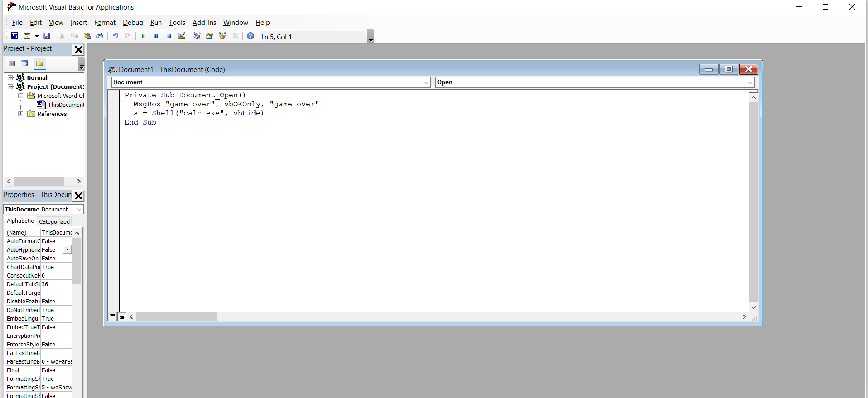Open the Open procedure combo box
This screenshot has height=398, width=868.
click(595, 82)
